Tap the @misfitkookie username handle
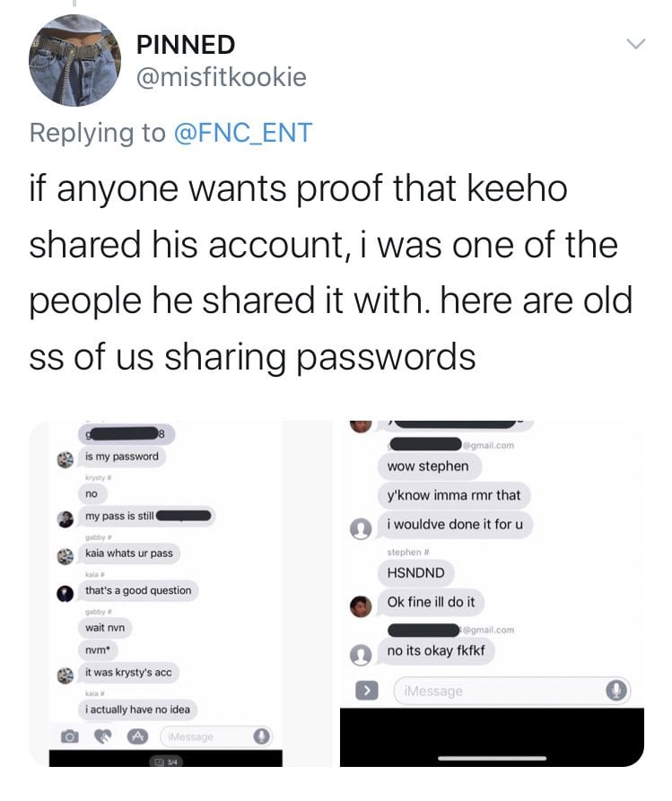The width and height of the screenshot is (672, 801). click(221, 77)
